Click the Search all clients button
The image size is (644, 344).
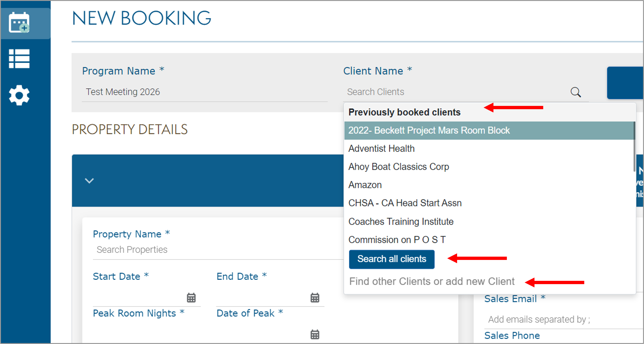tap(391, 259)
